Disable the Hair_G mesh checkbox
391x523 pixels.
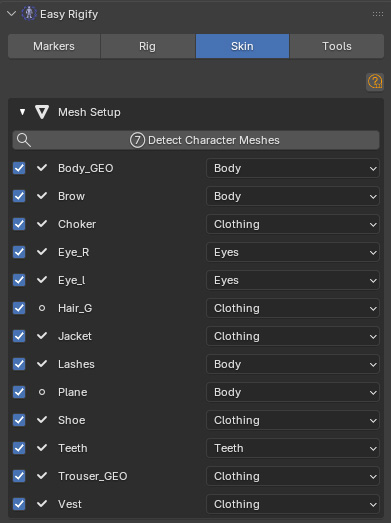click(x=19, y=308)
